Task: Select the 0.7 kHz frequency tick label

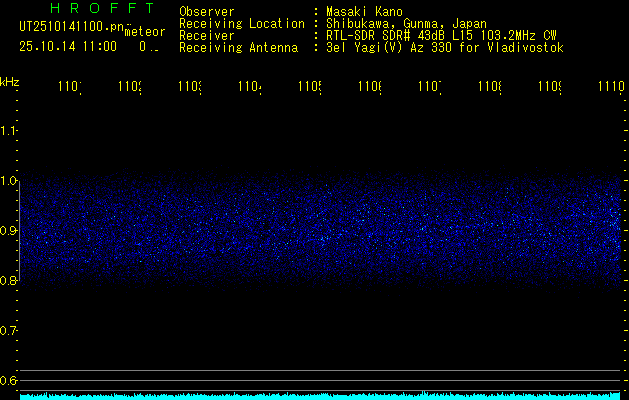Action: (9, 330)
